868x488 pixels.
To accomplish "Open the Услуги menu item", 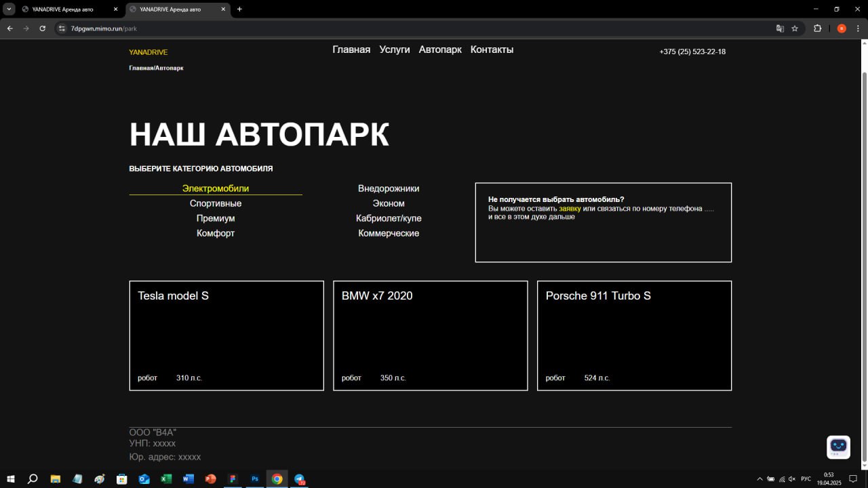I will [x=395, y=49].
